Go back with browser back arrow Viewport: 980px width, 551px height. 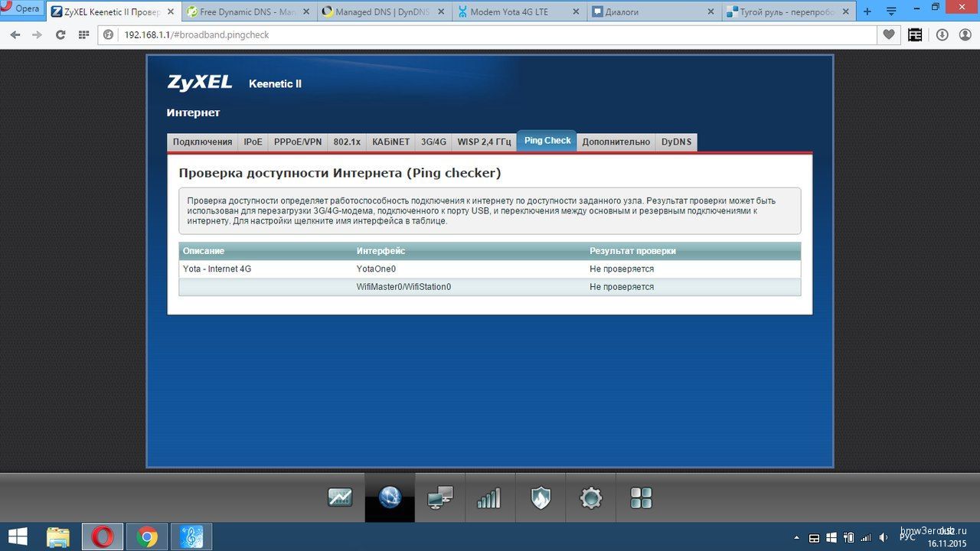pyautogui.click(x=16, y=35)
